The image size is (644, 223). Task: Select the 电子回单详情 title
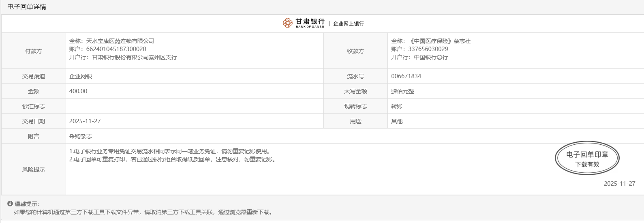point(27,7)
